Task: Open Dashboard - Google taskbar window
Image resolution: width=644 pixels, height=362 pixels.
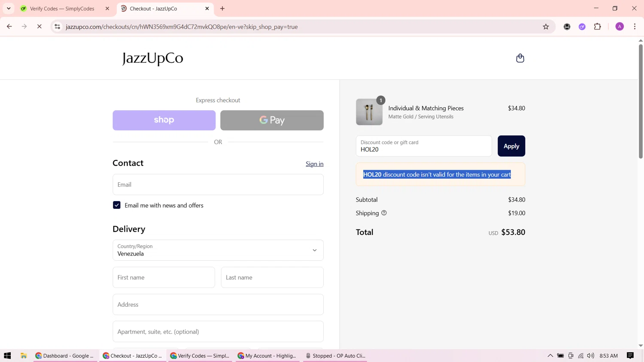Action: point(64,356)
